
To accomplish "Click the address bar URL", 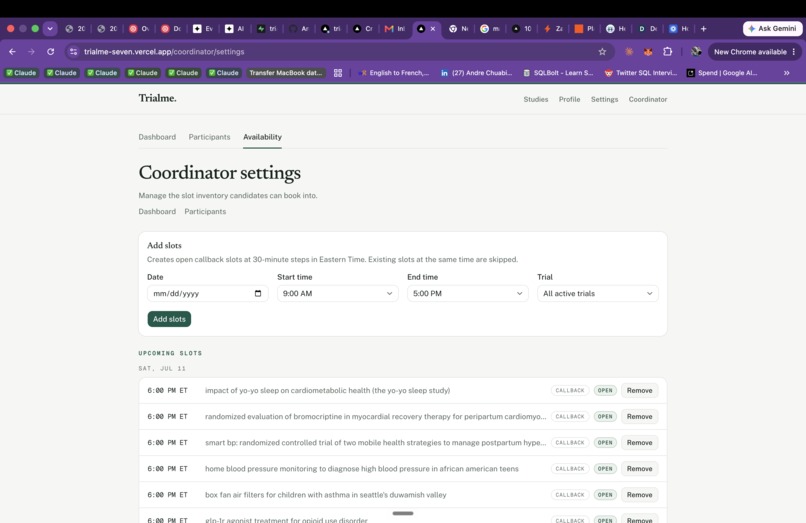I will (x=164, y=51).
